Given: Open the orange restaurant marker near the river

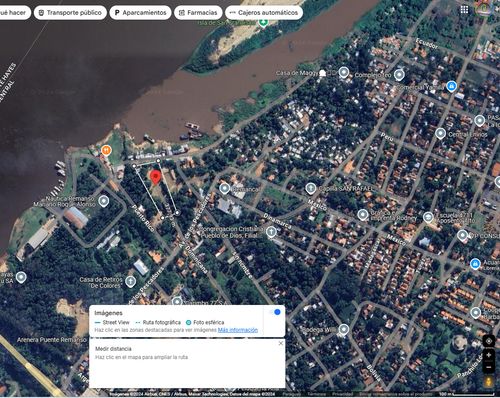Looking at the screenshot, I should tap(106, 150).
